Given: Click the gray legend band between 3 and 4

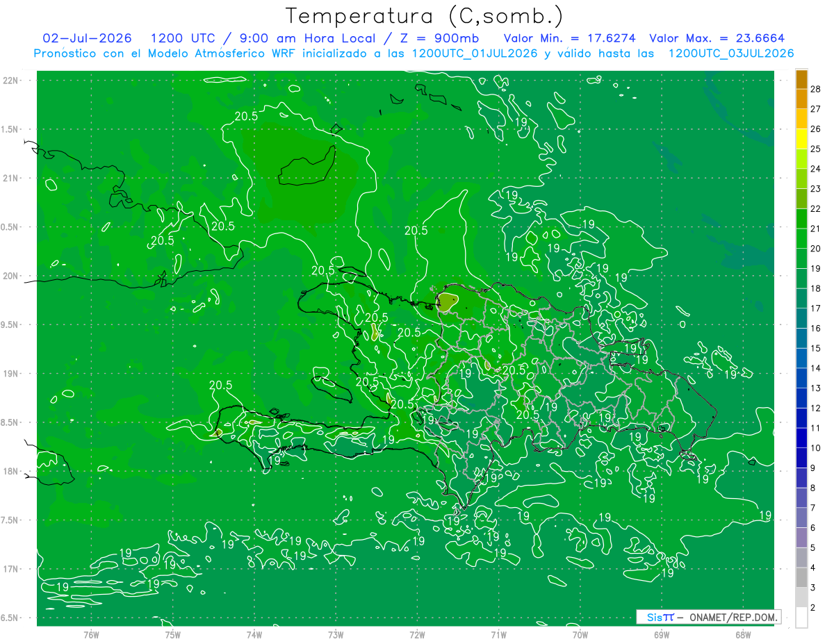Looking at the screenshot, I should click(x=801, y=578).
